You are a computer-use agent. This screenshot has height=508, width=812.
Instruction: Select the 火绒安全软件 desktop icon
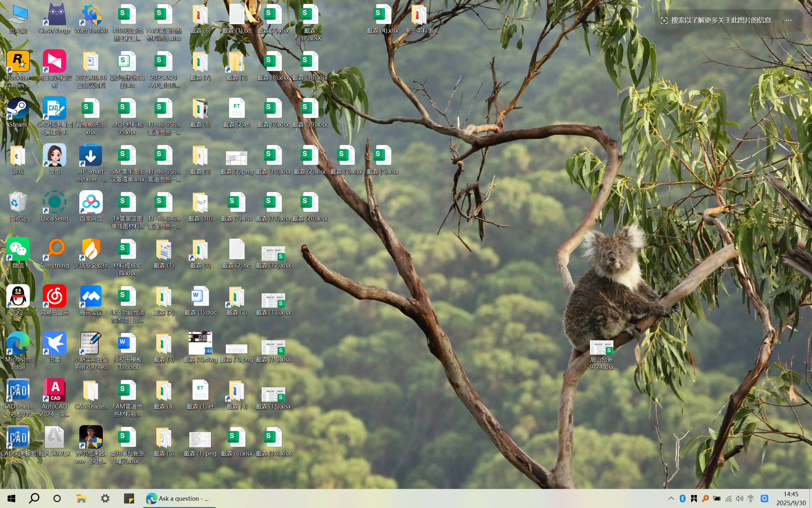(91, 254)
